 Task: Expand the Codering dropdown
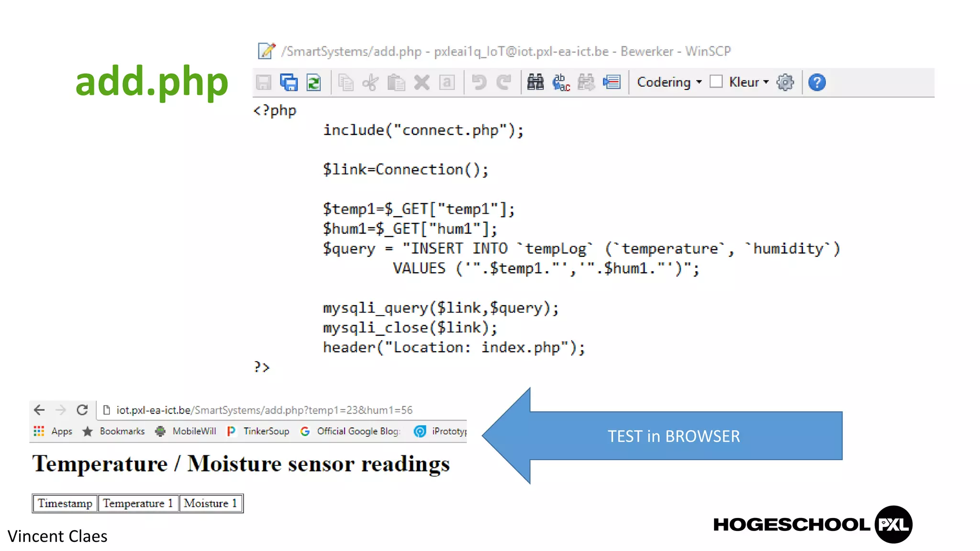[x=669, y=82]
